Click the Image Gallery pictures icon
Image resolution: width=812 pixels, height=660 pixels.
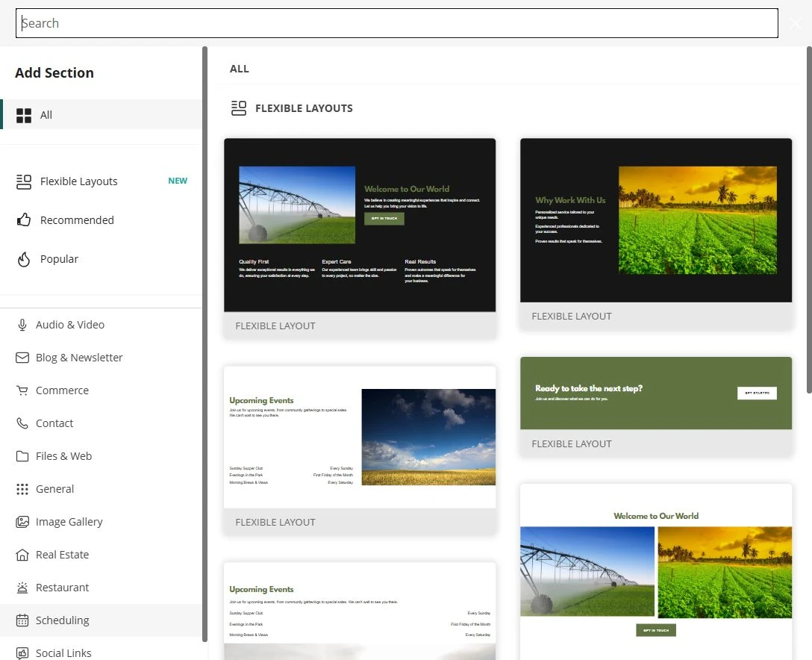(22, 522)
